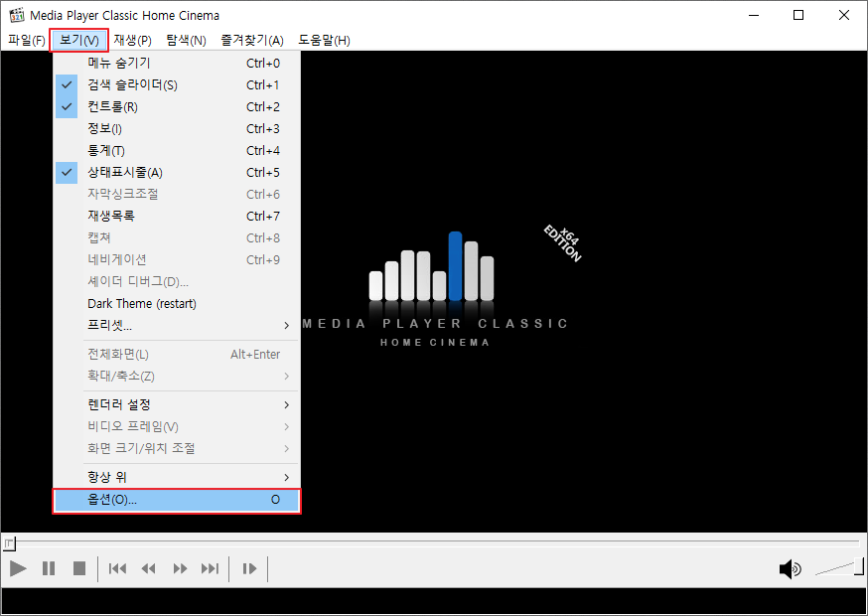
Task: Click the 셰이더 디버그(D)... entry
Action: 177,281
